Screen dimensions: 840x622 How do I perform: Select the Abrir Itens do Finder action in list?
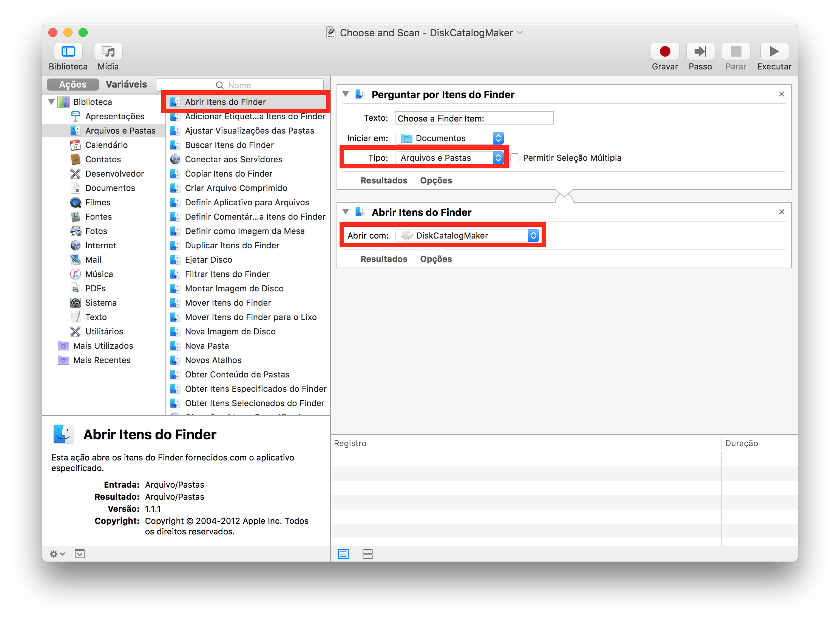[246, 102]
